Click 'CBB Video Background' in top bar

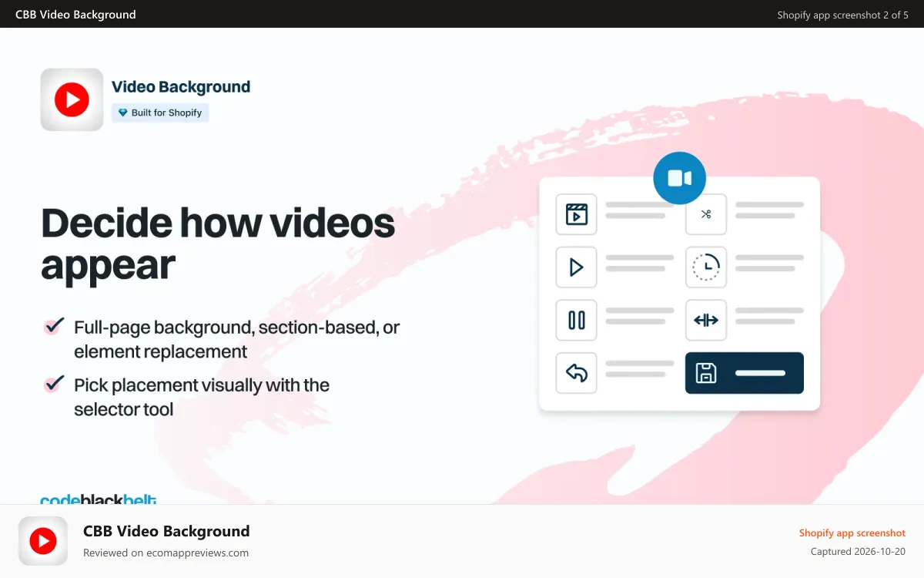coord(75,15)
